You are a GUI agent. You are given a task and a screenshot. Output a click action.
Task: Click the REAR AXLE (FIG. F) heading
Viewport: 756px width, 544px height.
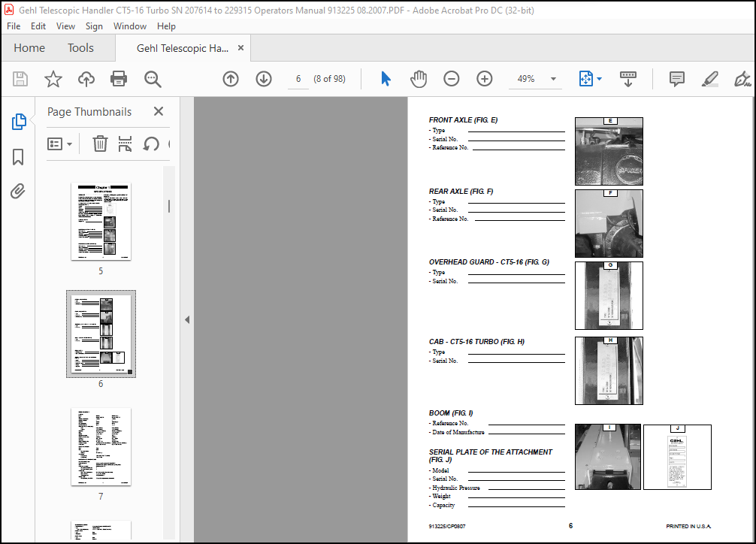point(461,191)
